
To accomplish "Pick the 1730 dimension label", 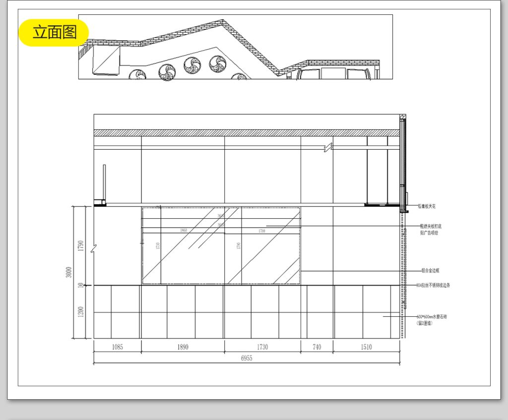I will 262,347.
